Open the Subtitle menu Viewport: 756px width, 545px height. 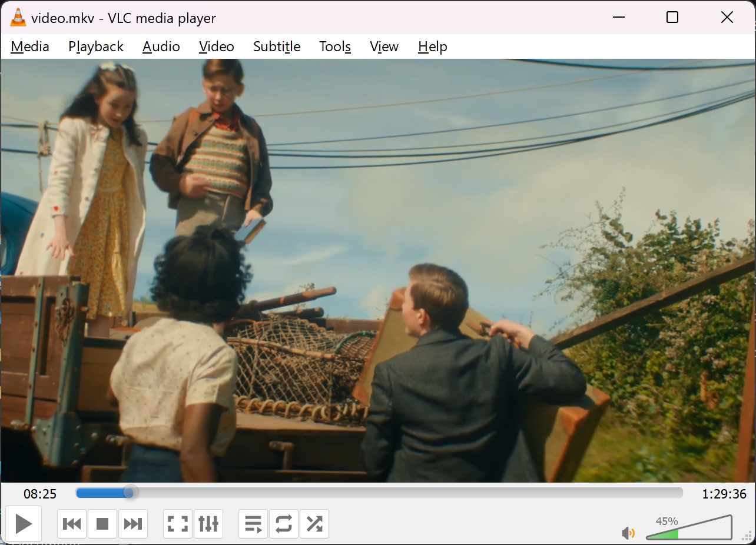pyautogui.click(x=277, y=46)
